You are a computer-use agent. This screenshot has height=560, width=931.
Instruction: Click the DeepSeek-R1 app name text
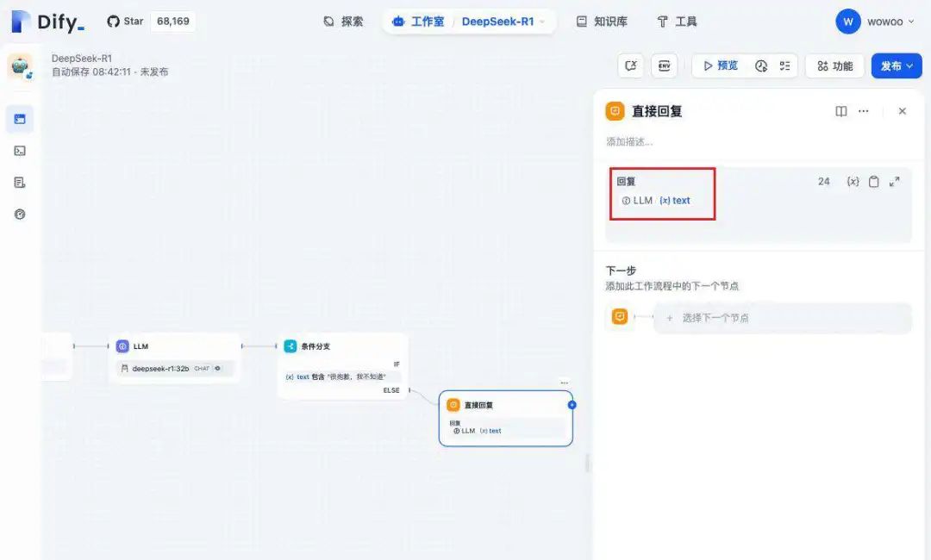[81, 58]
